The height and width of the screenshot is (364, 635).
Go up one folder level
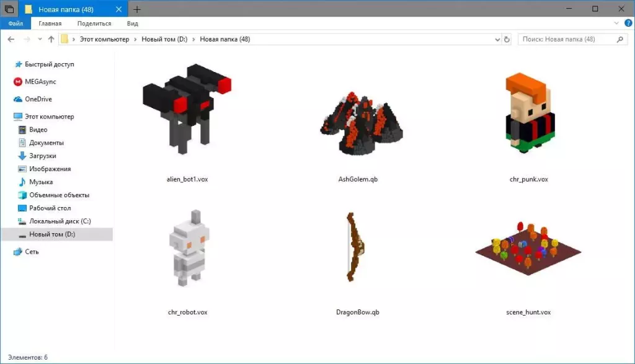50,38
